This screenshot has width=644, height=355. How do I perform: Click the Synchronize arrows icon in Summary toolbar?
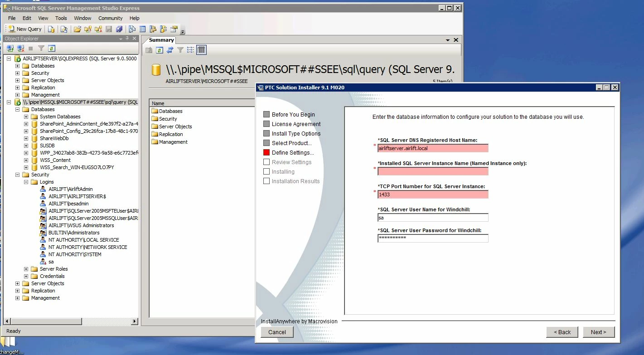point(170,50)
